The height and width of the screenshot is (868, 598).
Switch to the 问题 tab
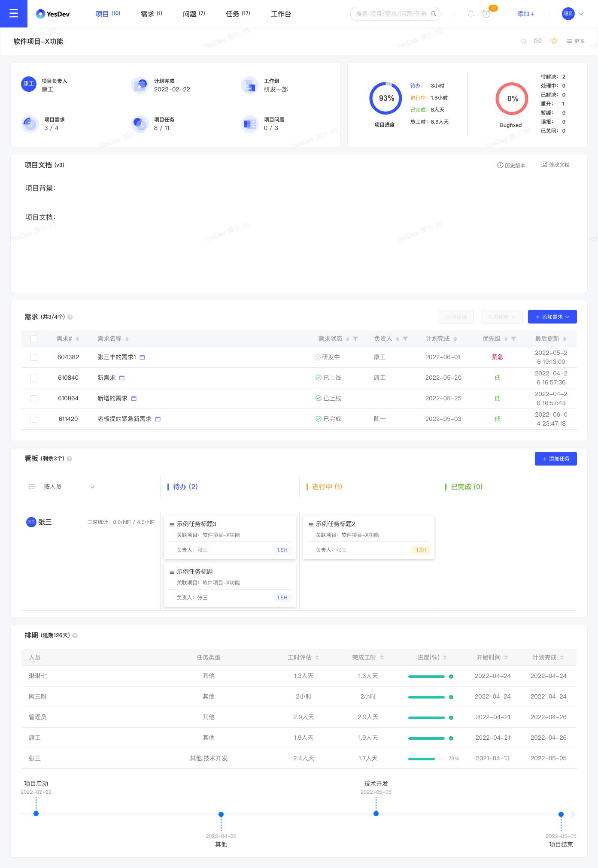click(x=194, y=14)
